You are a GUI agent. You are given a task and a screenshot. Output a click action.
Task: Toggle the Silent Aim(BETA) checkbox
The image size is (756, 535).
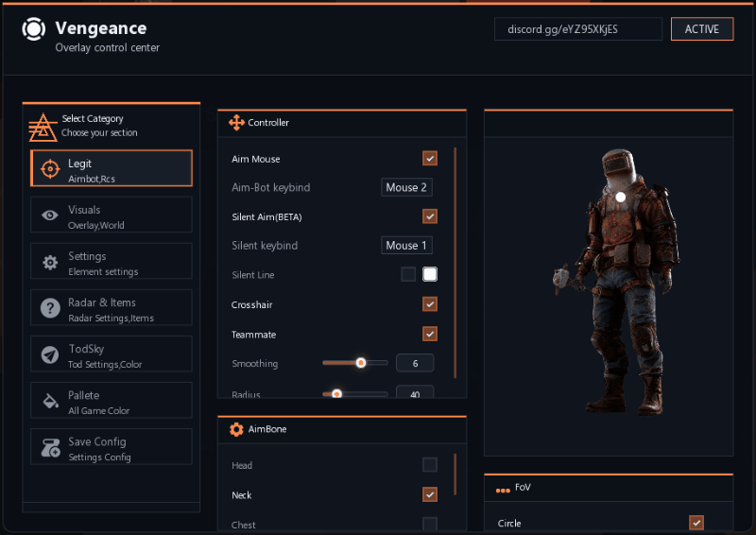point(430,216)
